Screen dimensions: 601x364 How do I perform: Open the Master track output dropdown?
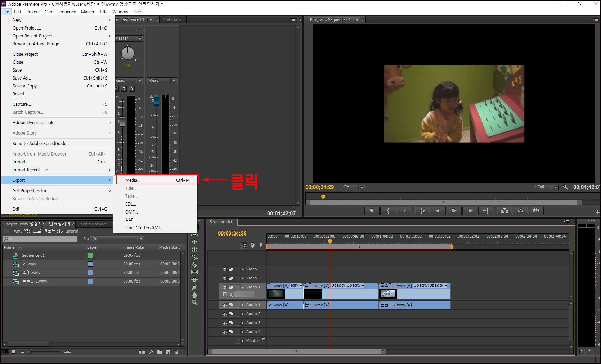tap(129, 39)
